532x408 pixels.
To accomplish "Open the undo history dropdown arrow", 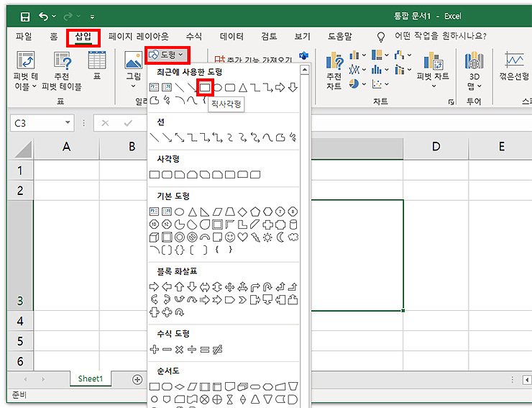I will pyautogui.click(x=54, y=17).
